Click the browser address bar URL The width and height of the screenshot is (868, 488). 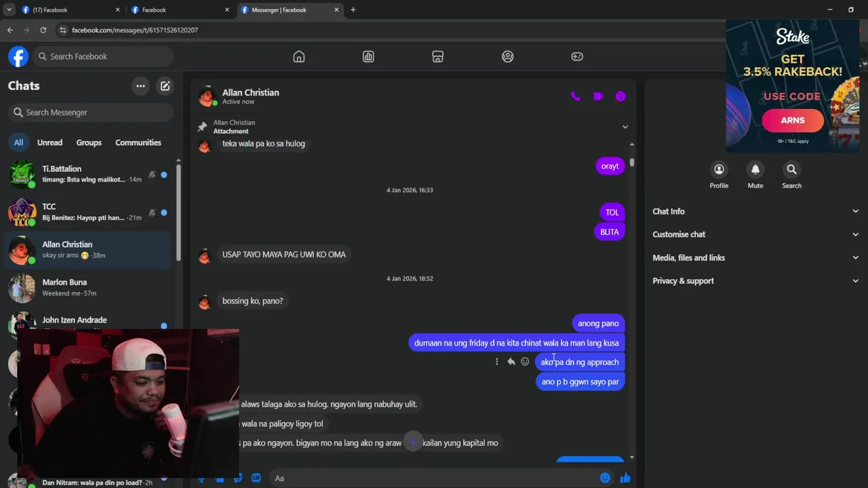tap(135, 30)
